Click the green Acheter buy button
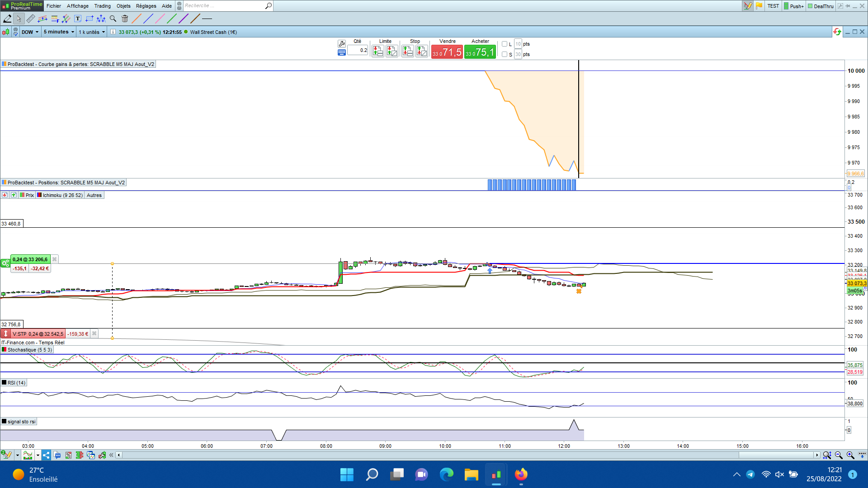The height and width of the screenshot is (488, 868). click(480, 52)
